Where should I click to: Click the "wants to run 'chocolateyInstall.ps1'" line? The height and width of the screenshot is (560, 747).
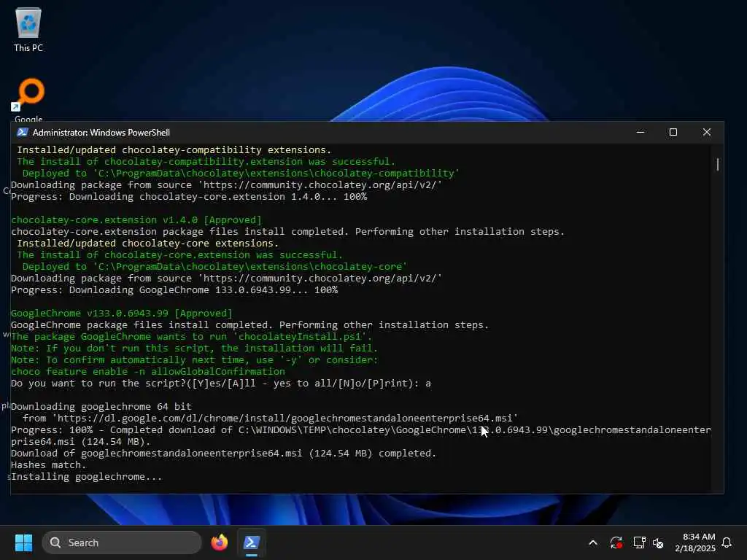(192, 337)
